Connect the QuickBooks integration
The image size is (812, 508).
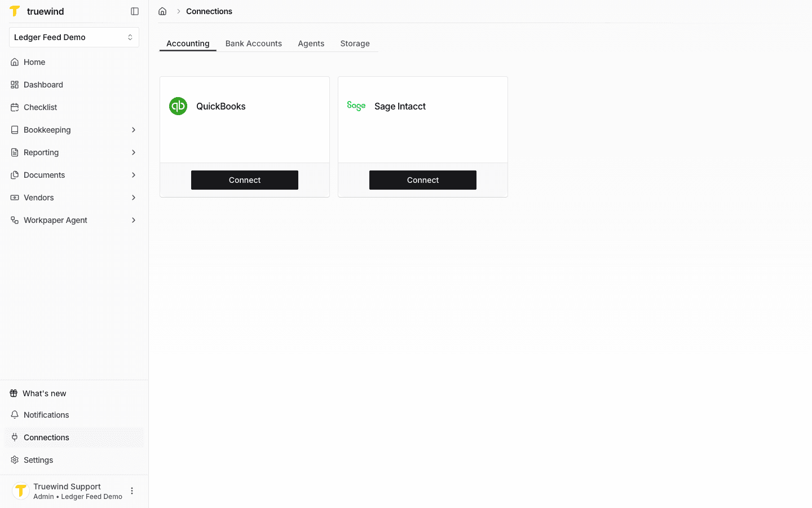[x=244, y=179]
